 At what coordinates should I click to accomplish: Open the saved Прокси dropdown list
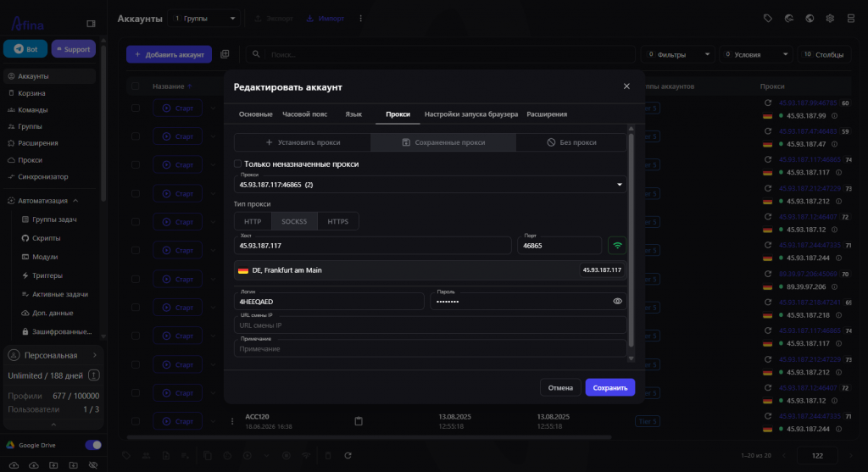point(430,184)
